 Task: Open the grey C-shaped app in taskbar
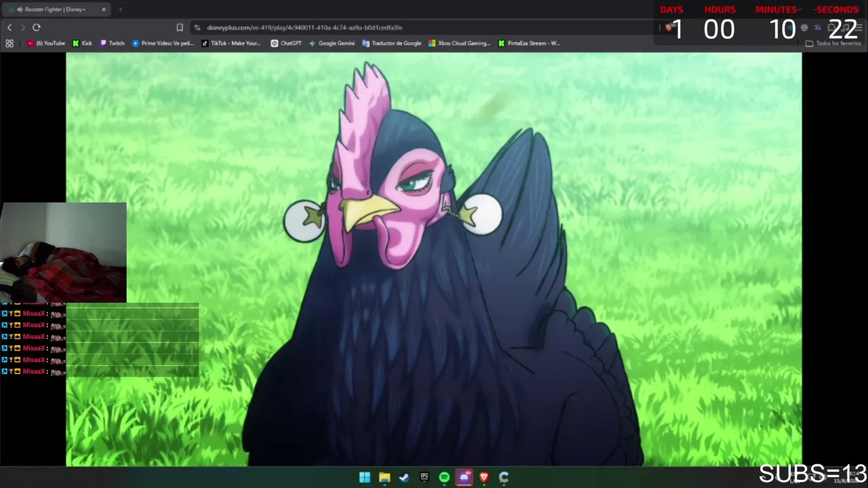[x=504, y=477]
